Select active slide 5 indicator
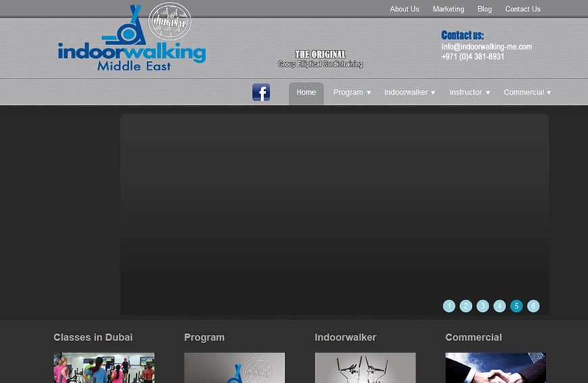This screenshot has height=383, width=588. 516,306
